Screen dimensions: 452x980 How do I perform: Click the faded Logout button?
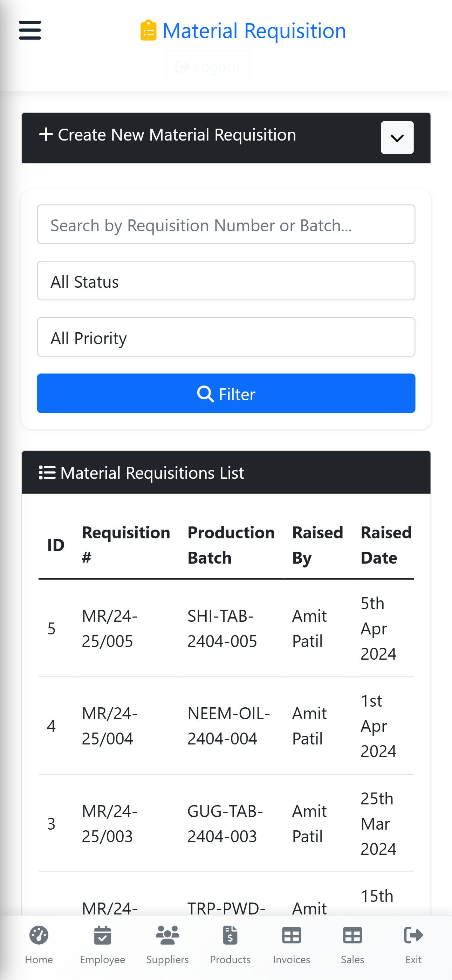coord(208,67)
